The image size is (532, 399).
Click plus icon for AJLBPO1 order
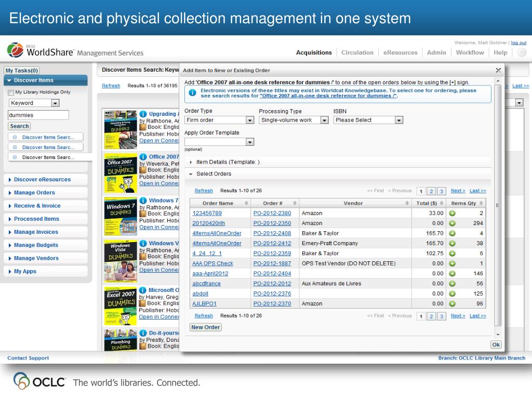(x=453, y=303)
